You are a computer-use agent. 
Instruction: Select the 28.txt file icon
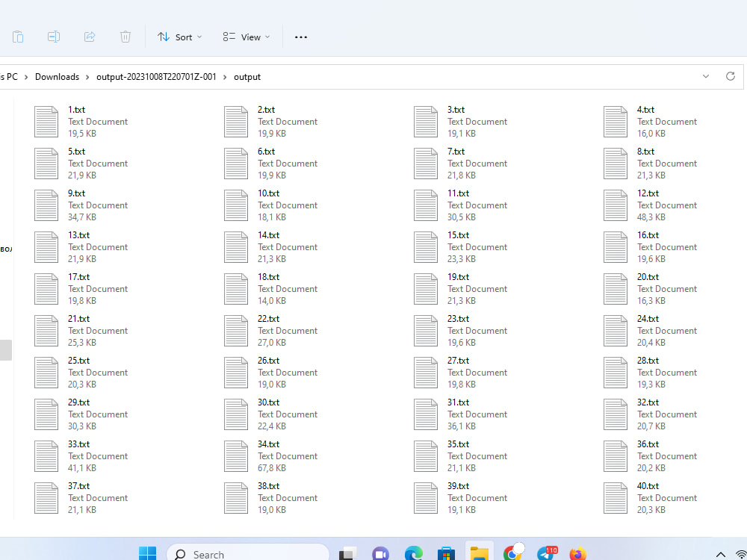tap(615, 373)
